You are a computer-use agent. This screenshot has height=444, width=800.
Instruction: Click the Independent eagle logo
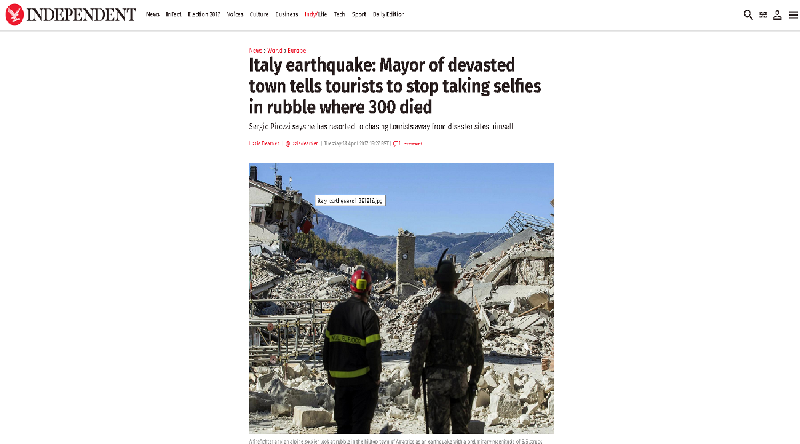(15, 14)
